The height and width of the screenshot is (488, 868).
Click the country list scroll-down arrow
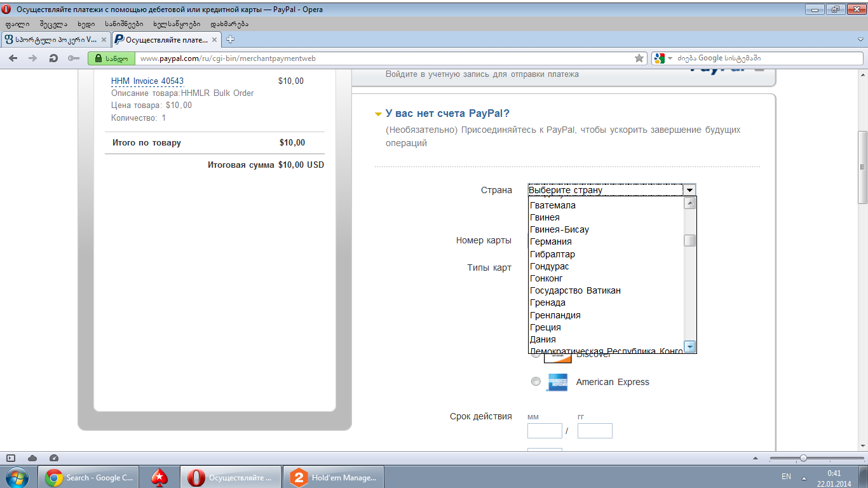[690, 347]
